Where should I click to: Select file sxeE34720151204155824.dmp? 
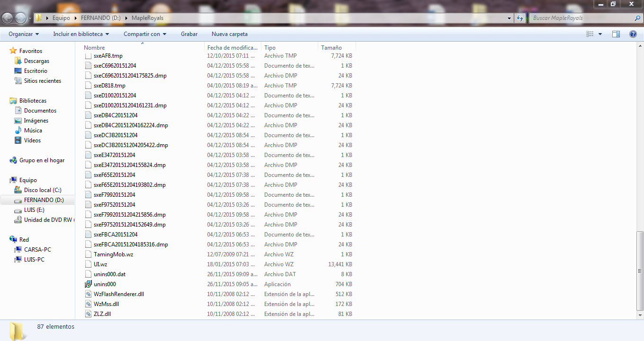(130, 165)
